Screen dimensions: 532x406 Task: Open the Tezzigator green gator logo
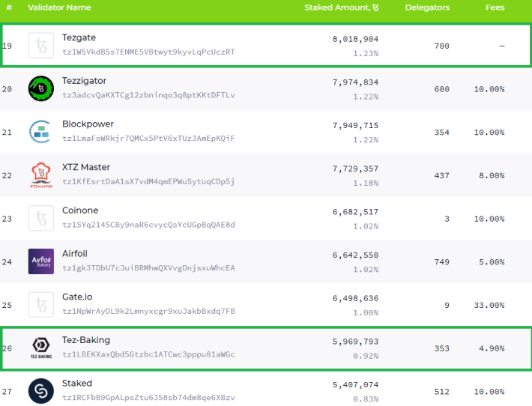pyautogui.click(x=41, y=88)
